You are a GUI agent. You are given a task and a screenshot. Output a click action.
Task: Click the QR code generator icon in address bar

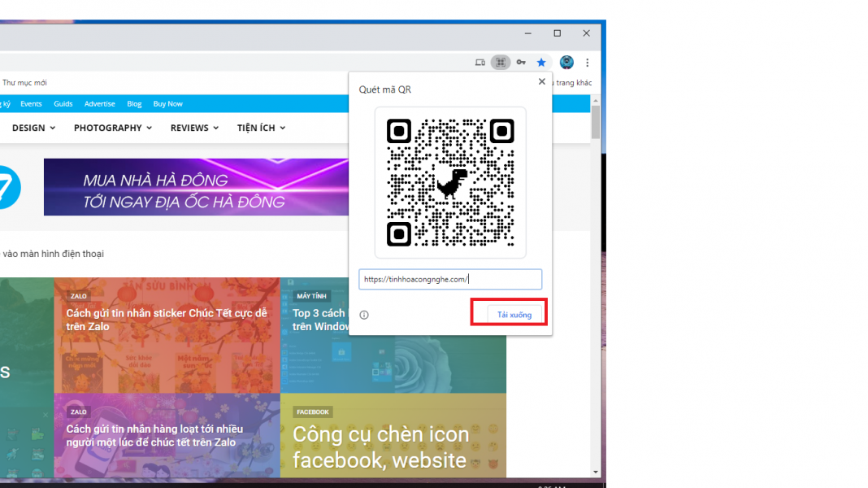[x=501, y=63]
